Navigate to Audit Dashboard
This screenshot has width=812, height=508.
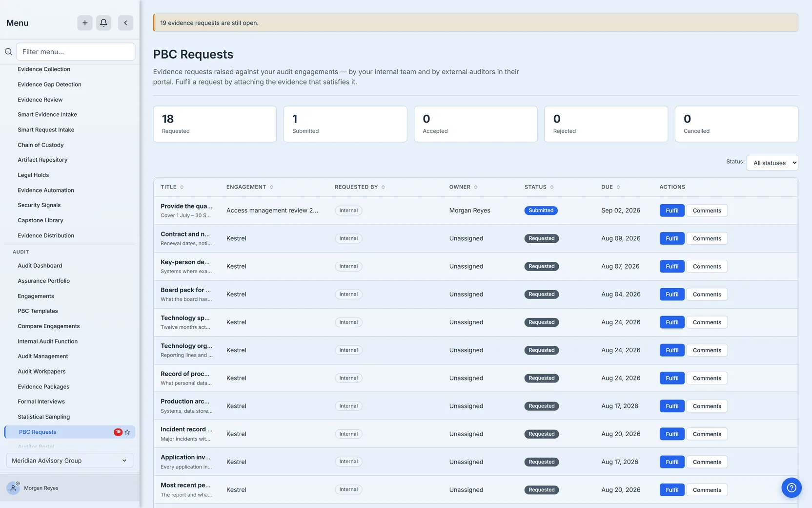(x=40, y=266)
